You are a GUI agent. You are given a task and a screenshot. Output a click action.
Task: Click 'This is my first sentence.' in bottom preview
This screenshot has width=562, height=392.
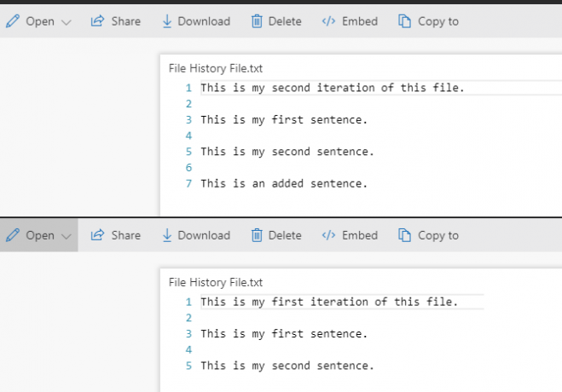(x=284, y=334)
